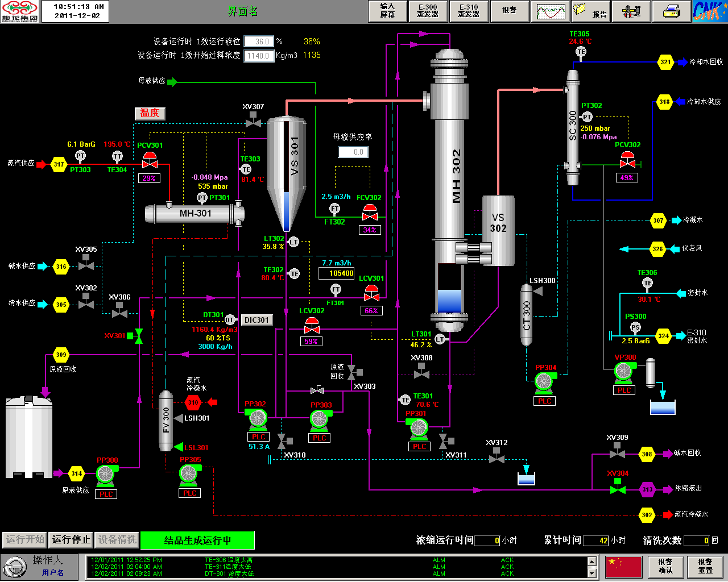The image size is (728, 582).
Task: Click the 1效运行液位 input field showing 36.0
Action: click(x=259, y=41)
